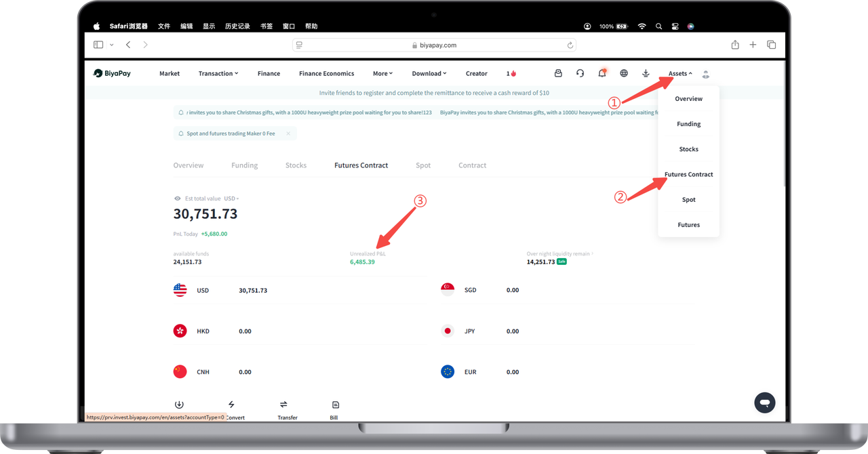Expand the USD currency dropdown

[x=231, y=199]
